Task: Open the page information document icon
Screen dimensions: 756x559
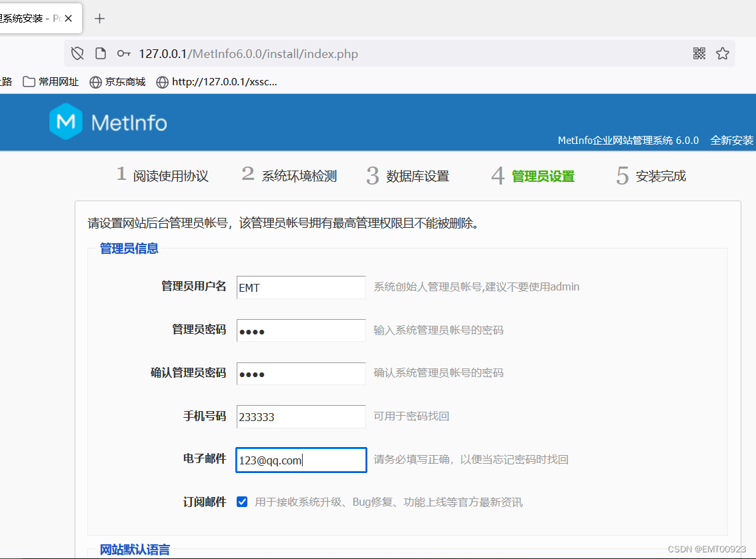Action: coord(100,53)
